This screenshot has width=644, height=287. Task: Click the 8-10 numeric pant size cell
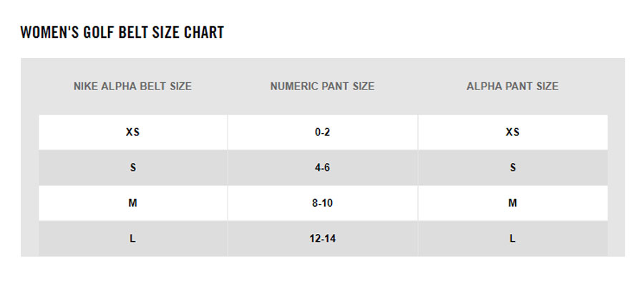322,203
